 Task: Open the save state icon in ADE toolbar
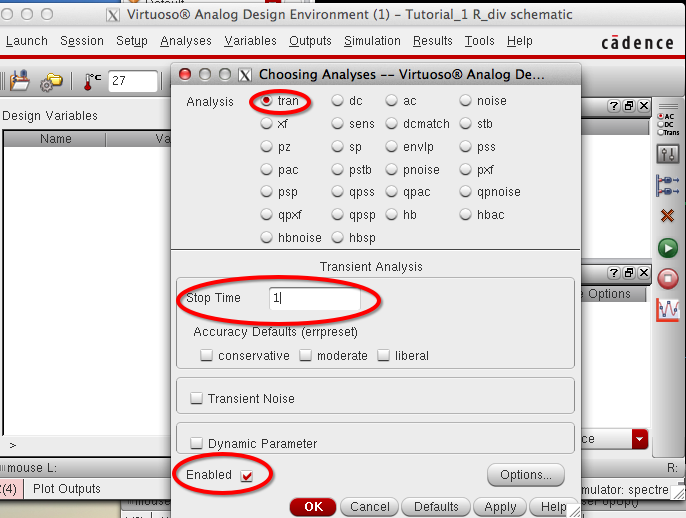point(20,80)
